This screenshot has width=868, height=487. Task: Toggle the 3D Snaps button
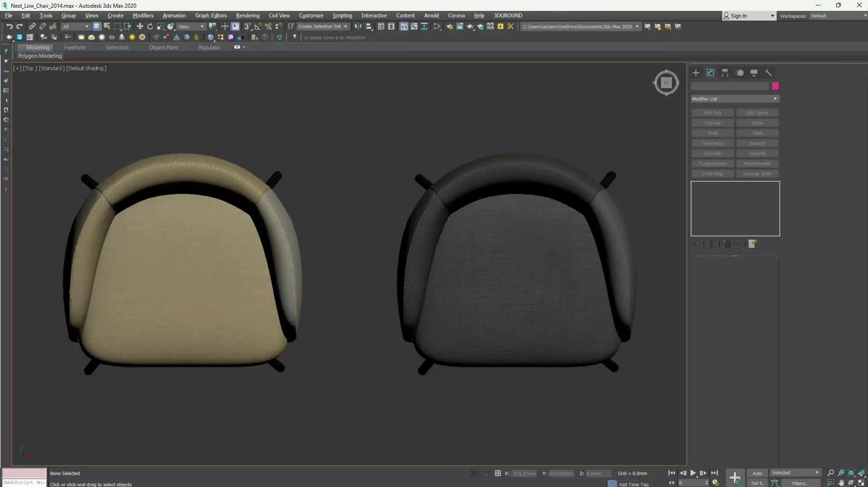[x=248, y=26]
